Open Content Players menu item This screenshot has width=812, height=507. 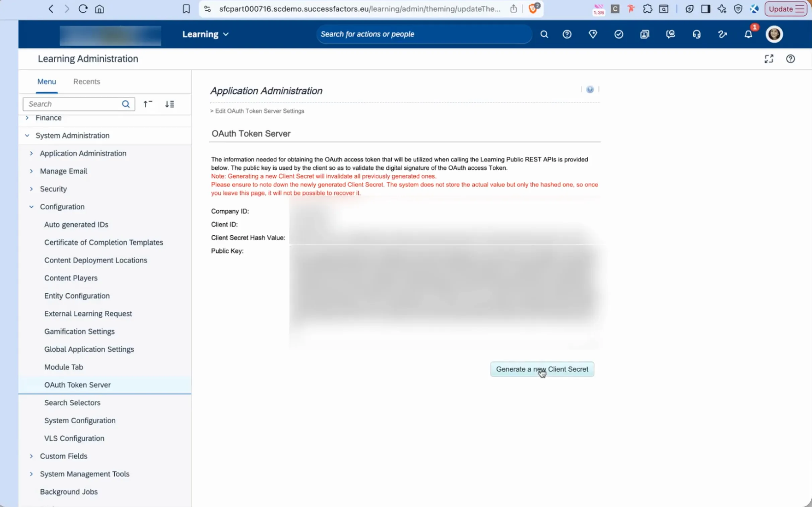pyautogui.click(x=71, y=278)
